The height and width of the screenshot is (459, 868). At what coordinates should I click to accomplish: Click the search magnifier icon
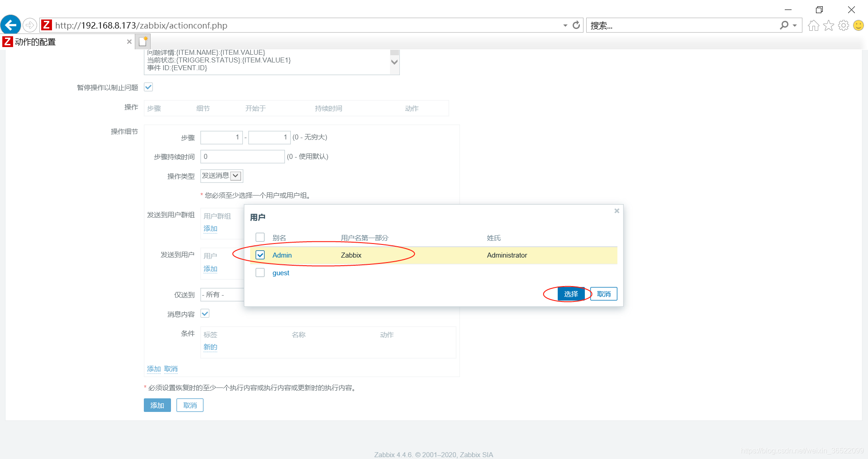[x=784, y=25]
